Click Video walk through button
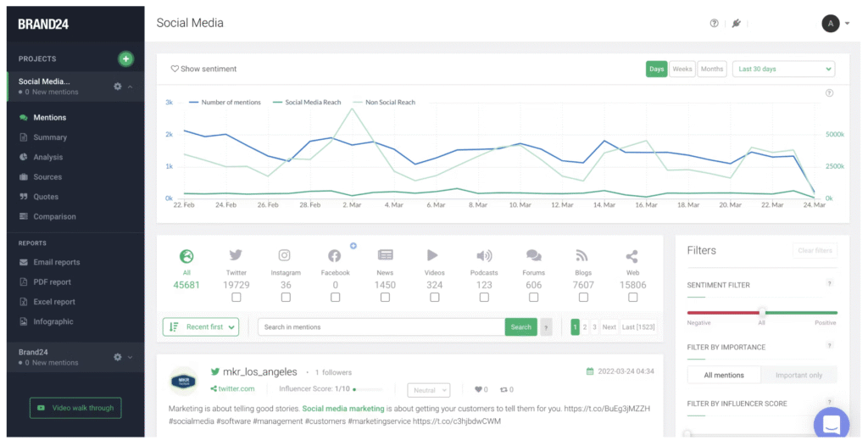Screen dimensions: 868x446 click(x=75, y=408)
